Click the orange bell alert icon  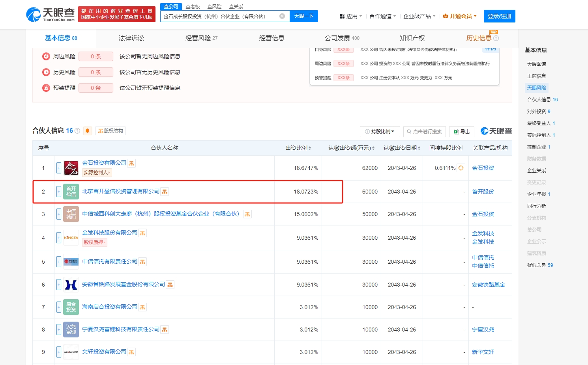click(x=88, y=131)
